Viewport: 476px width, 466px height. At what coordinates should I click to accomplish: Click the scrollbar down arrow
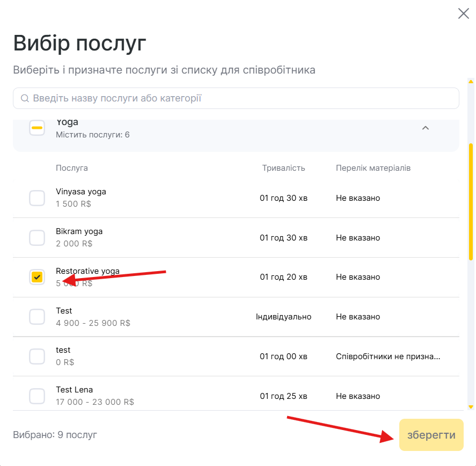[471, 407]
